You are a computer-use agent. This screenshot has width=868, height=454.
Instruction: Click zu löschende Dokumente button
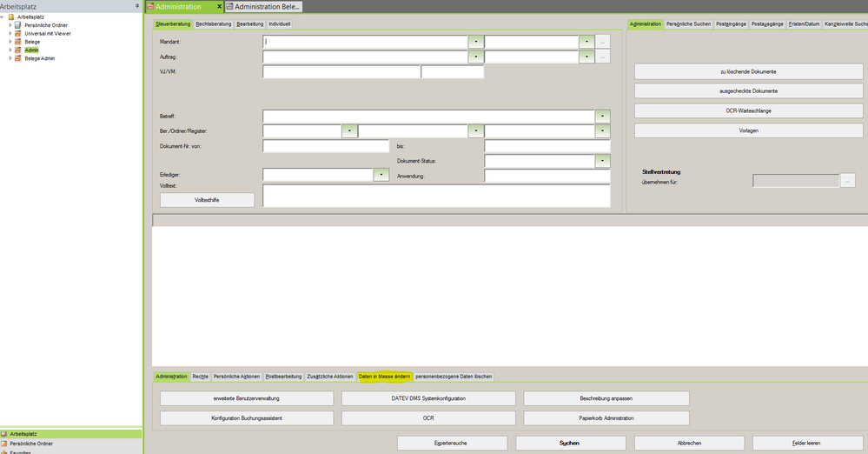coord(748,71)
